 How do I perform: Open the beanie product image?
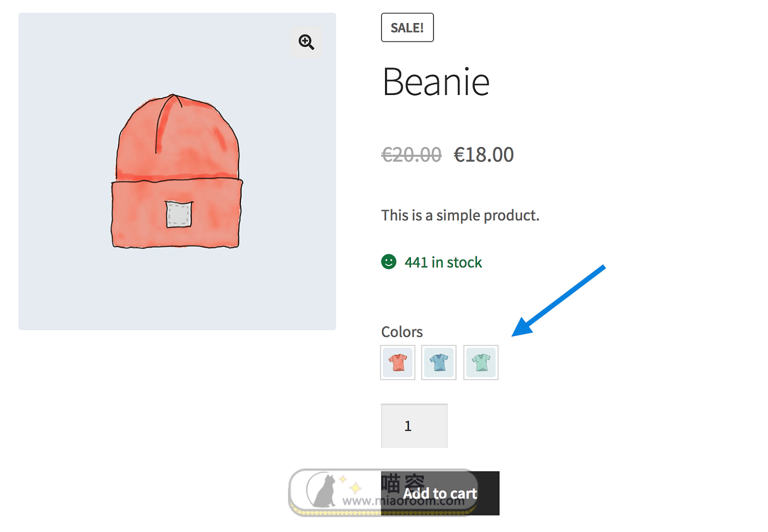(177, 171)
